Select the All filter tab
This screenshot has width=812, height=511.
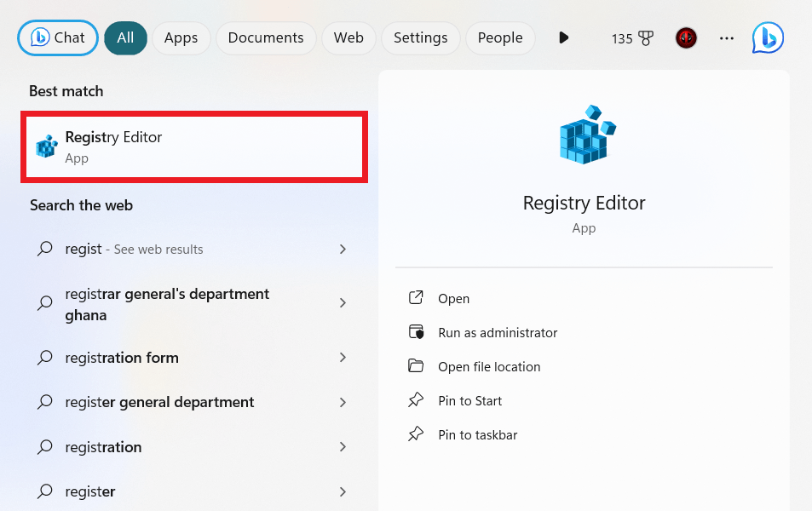click(x=125, y=37)
